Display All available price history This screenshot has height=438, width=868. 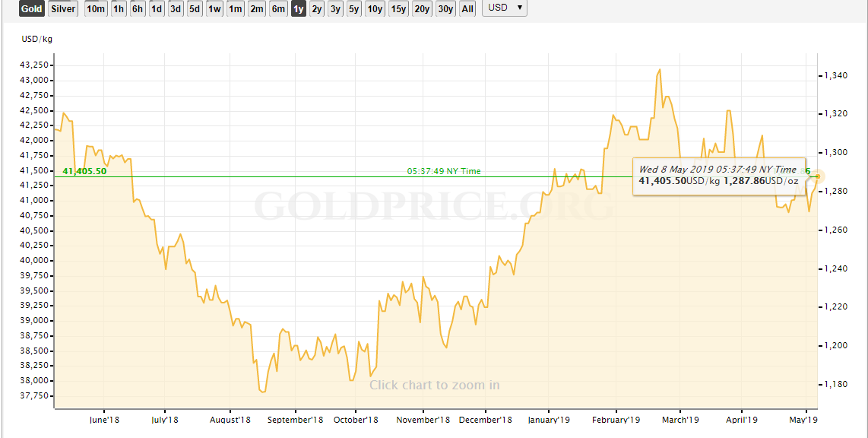[x=467, y=9]
